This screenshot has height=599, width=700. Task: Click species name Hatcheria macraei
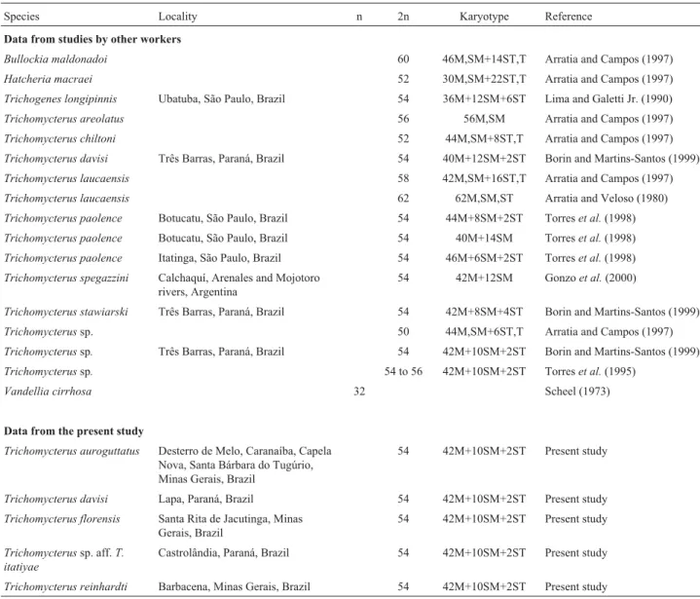pyautogui.click(x=49, y=79)
